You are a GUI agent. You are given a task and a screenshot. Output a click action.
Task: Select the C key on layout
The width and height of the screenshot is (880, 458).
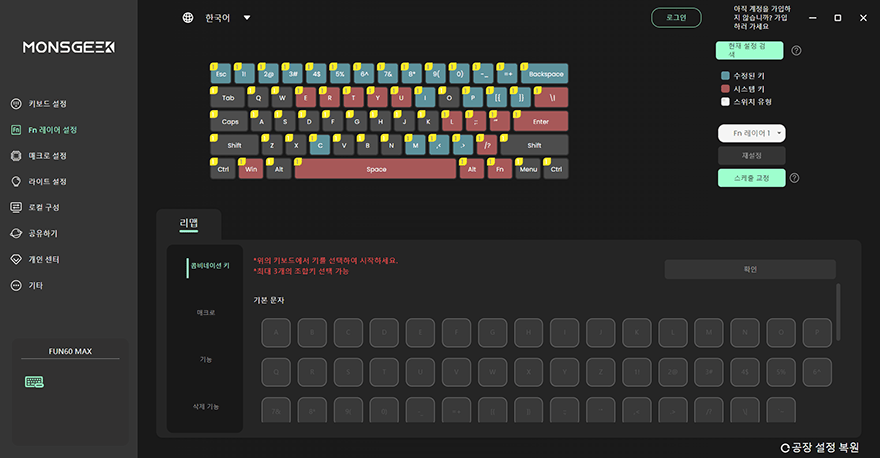[320, 145]
